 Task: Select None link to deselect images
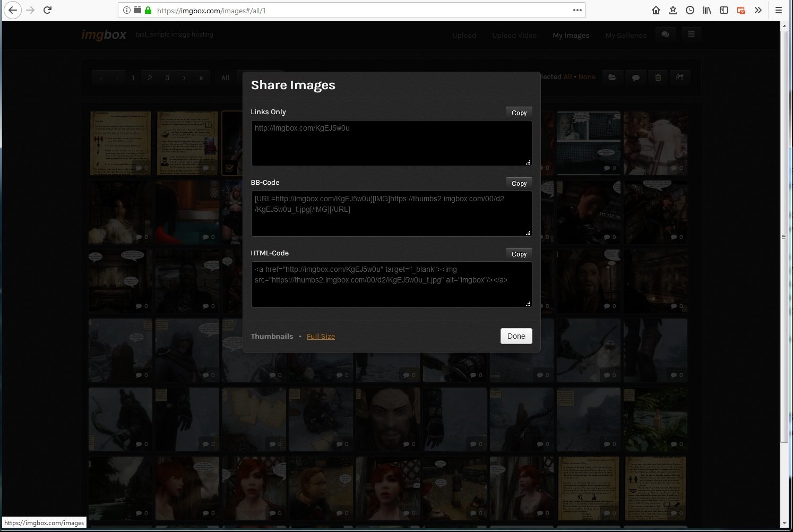[x=587, y=77]
